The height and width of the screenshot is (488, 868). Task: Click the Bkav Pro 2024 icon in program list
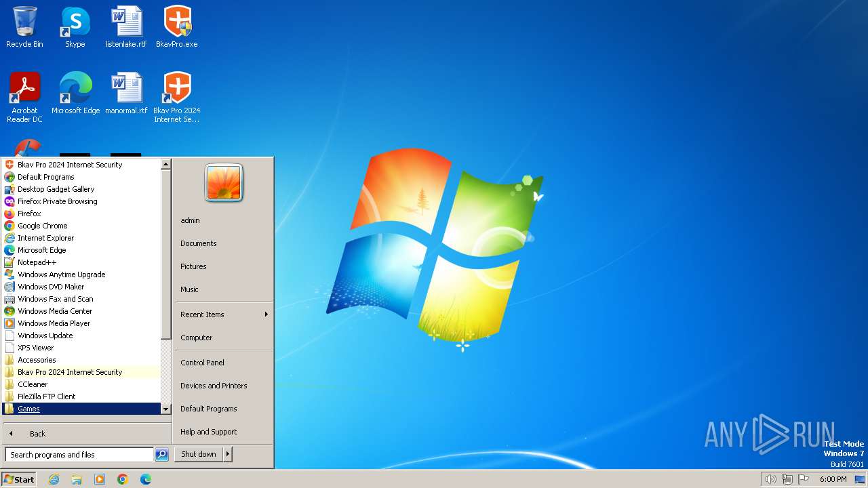[x=9, y=165]
